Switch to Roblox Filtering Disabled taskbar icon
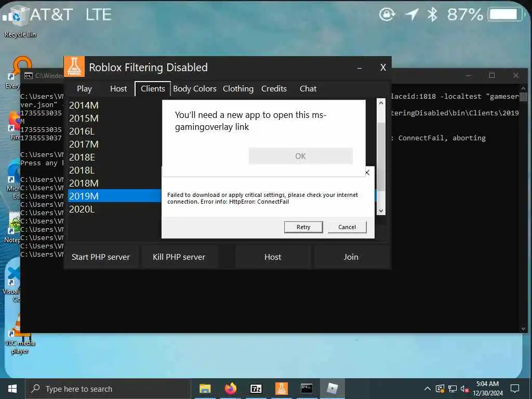 281,389
